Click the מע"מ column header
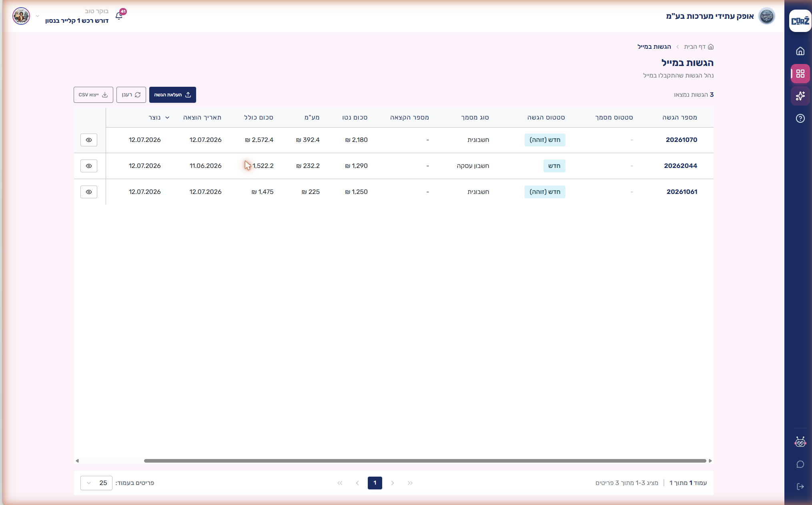812x505 pixels. [x=312, y=118]
